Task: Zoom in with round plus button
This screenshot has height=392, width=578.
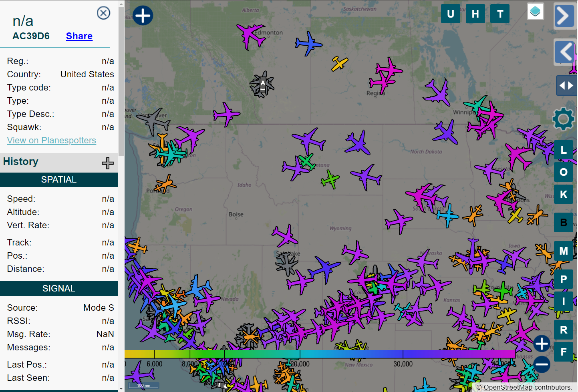Action: tap(542, 344)
